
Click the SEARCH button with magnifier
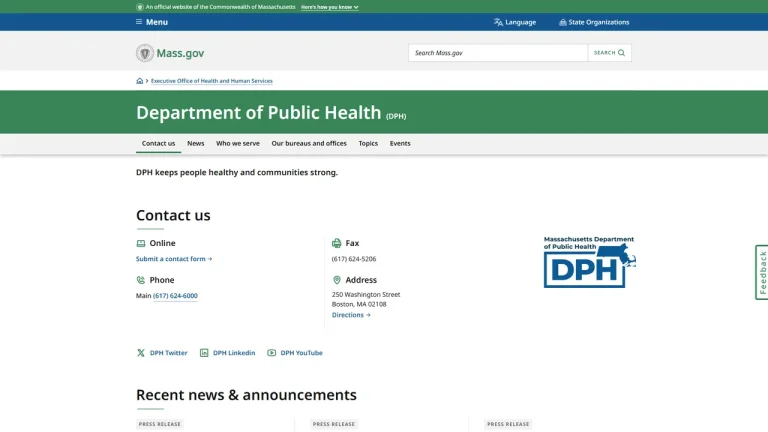609,53
